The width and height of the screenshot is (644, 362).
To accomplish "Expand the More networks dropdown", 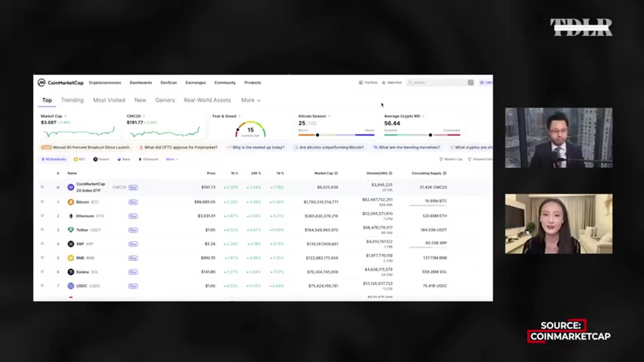I will (x=172, y=159).
